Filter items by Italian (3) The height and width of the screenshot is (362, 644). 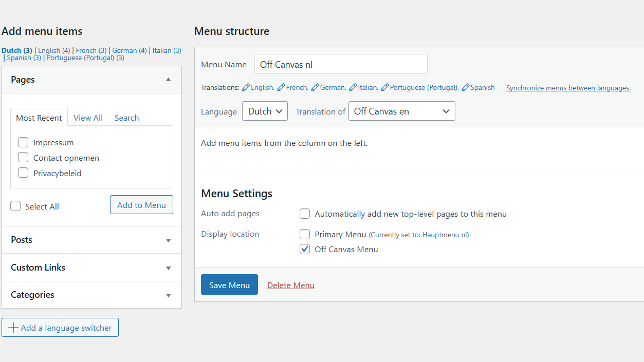tap(167, 50)
